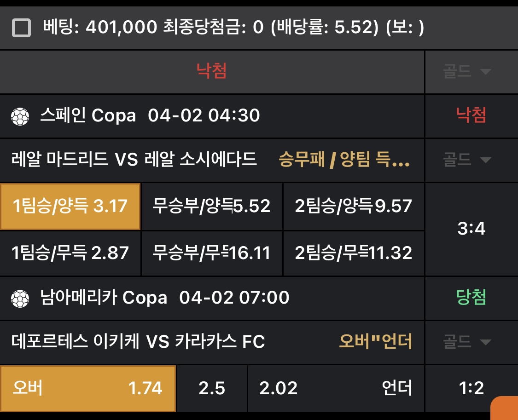Select the 1팀승/양득 3.17 odds option
The height and width of the screenshot is (420, 518).
(x=70, y=207)
